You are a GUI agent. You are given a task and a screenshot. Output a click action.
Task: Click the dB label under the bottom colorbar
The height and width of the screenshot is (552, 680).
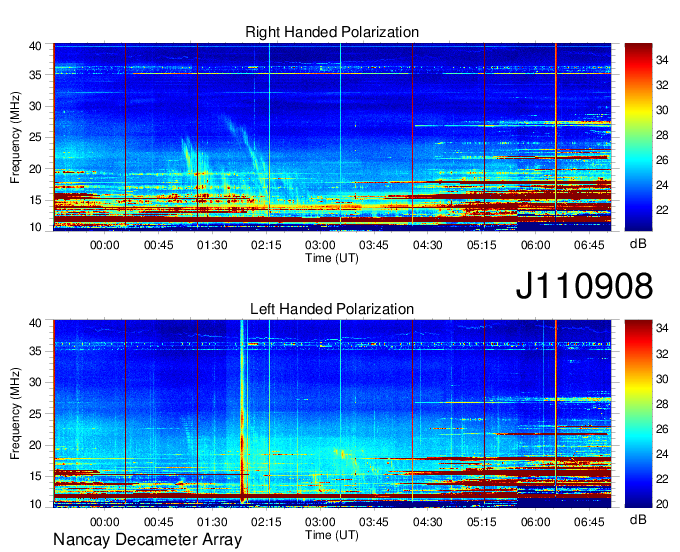coord(638,519)
